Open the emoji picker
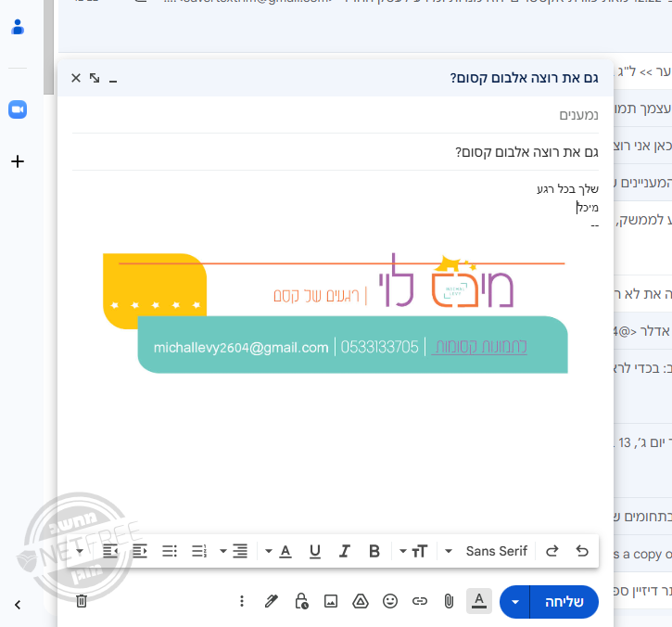 (390, 601)
